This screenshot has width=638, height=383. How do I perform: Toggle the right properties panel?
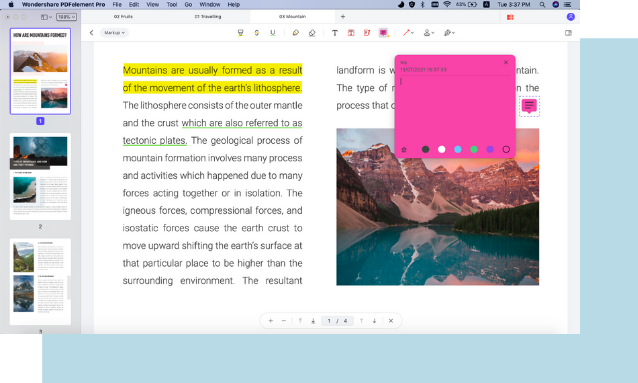pyautogui.click(x=568, y=33)
